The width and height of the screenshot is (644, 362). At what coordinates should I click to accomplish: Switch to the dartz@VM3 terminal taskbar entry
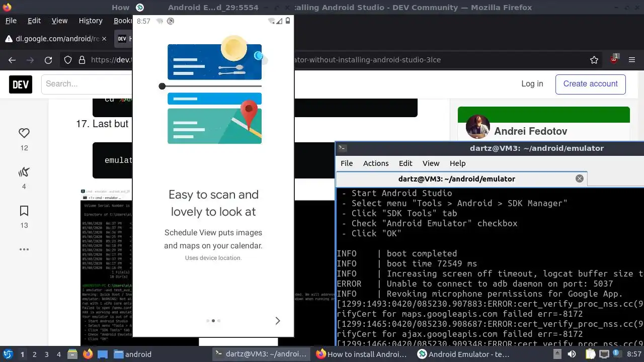[x=261, y=354]
